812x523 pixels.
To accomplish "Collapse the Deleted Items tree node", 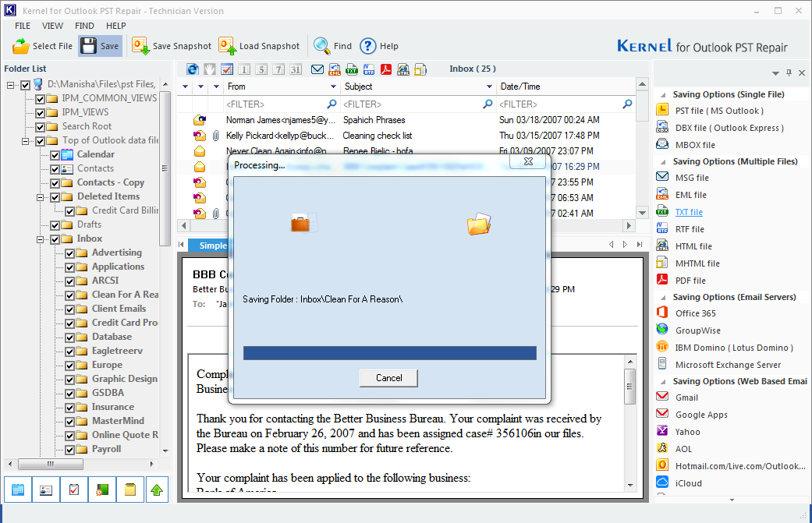I will tap(40, 197).
